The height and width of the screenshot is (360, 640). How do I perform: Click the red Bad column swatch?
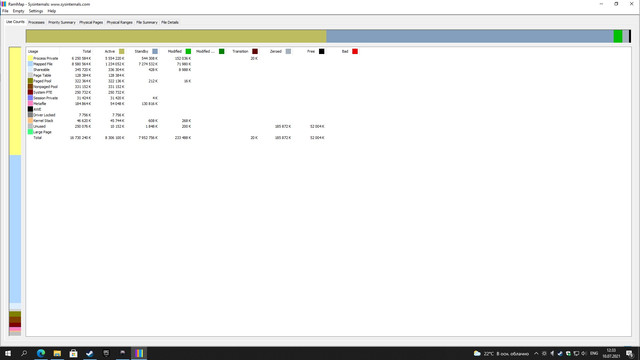[355, 51]
